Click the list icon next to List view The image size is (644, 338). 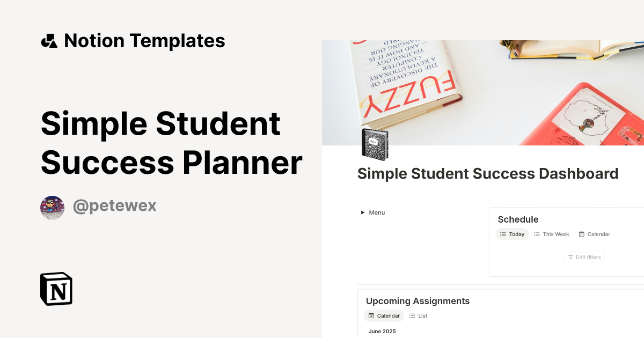[x=412, y=315]
